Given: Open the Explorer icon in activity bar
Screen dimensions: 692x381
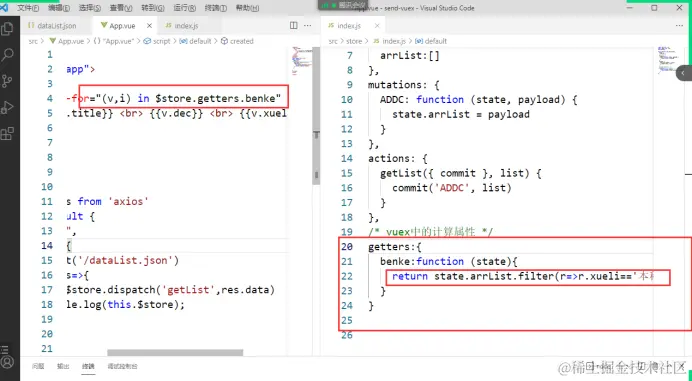Looking at the screenshot, I should (8, 29).
